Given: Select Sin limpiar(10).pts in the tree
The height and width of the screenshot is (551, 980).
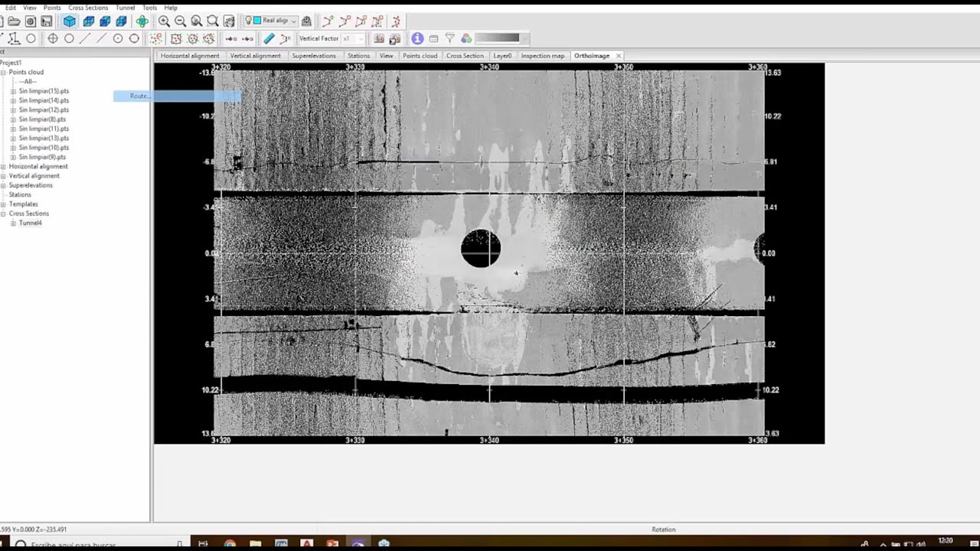Looking at the screenshot, I should click(x=44, y=148).
